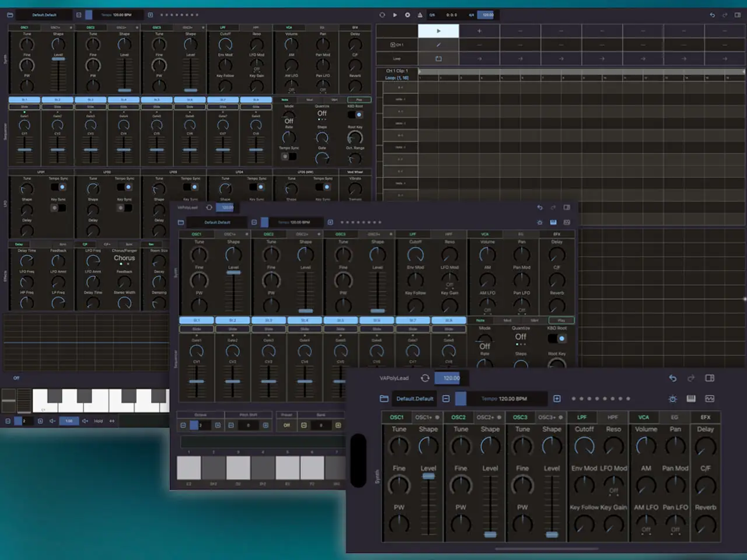Toggle sequencer Tempo Sync switch in top-left window
This screenshot has width=747, height=560.
[289, 156]
